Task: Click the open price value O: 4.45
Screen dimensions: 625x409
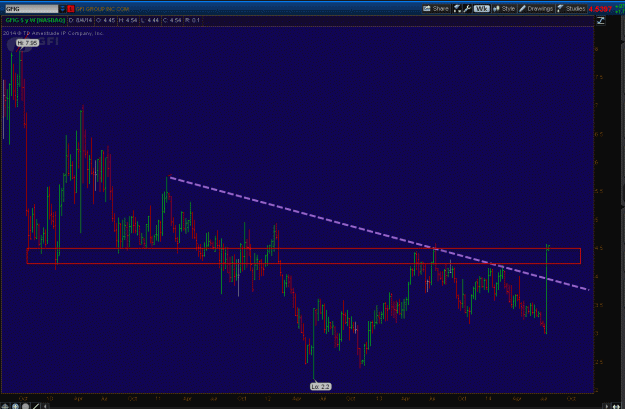Action: pyautogui.click(x=106, y=20)
